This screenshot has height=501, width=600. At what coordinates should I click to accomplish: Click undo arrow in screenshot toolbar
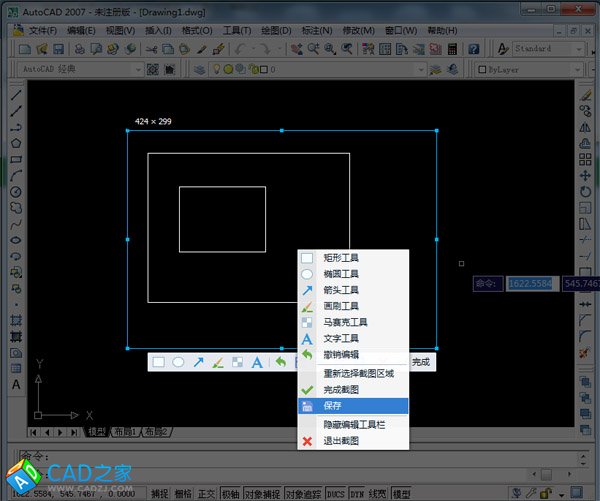pyautogui.click(x=281, y=362)
